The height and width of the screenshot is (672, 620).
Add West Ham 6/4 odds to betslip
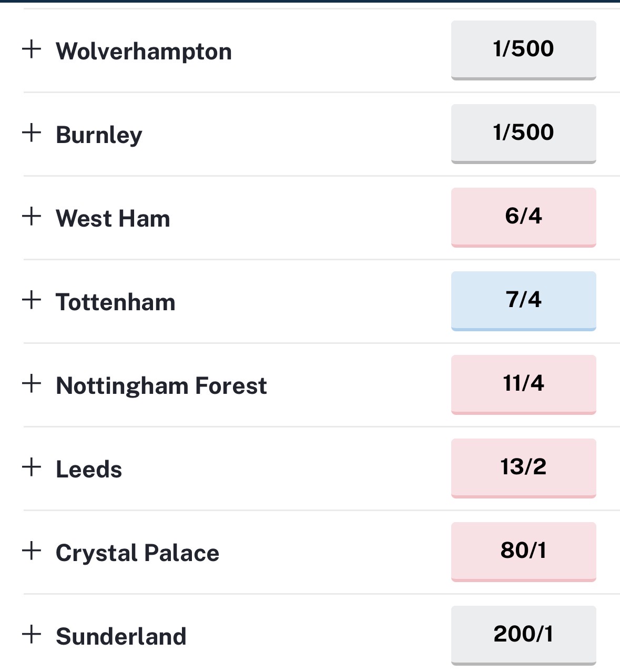523,217
